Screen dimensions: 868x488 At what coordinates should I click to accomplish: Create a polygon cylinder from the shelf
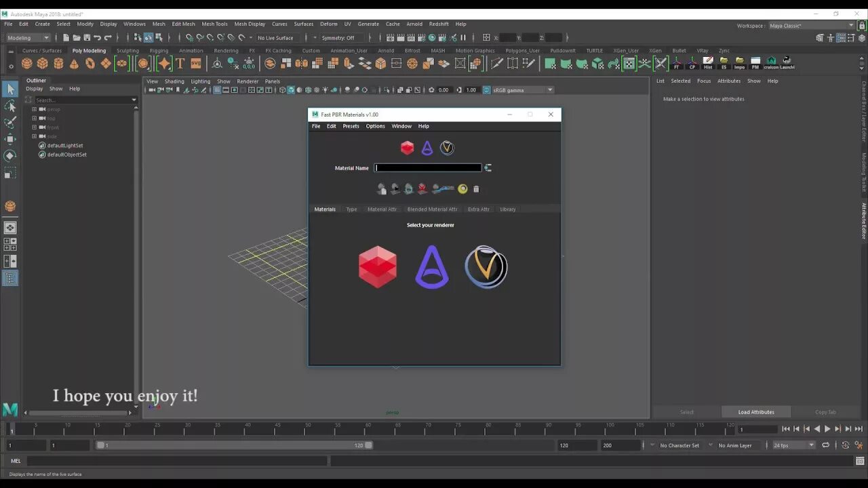pyautogui.click(x=58, y=64)
